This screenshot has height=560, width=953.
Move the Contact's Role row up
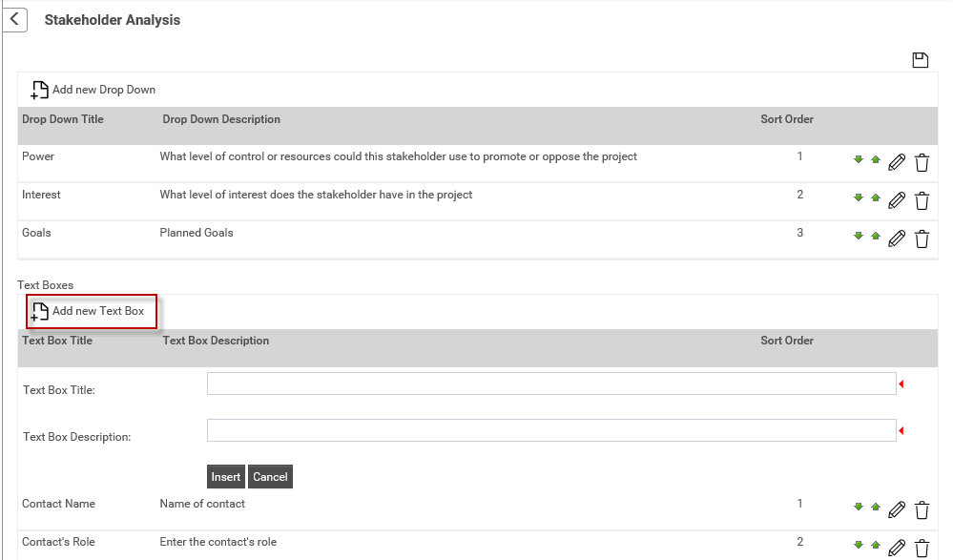pyautogui.click(x=876, y=545)
